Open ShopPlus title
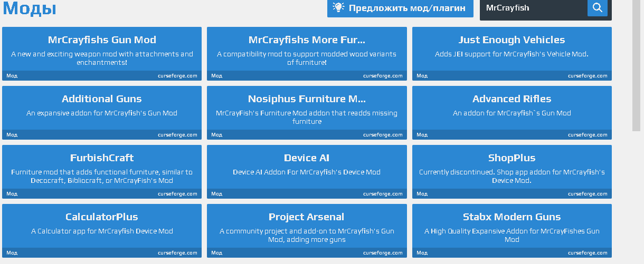 pos(512,158)
